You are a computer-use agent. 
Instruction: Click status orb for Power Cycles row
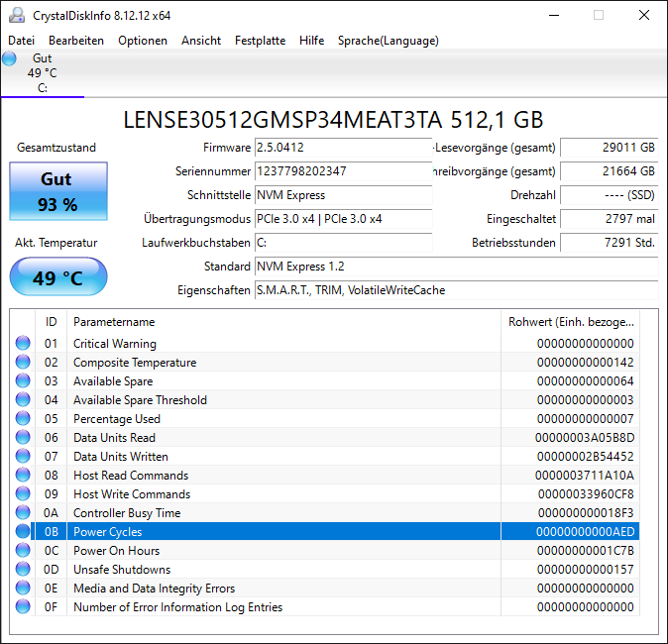[x=23, y=531]
